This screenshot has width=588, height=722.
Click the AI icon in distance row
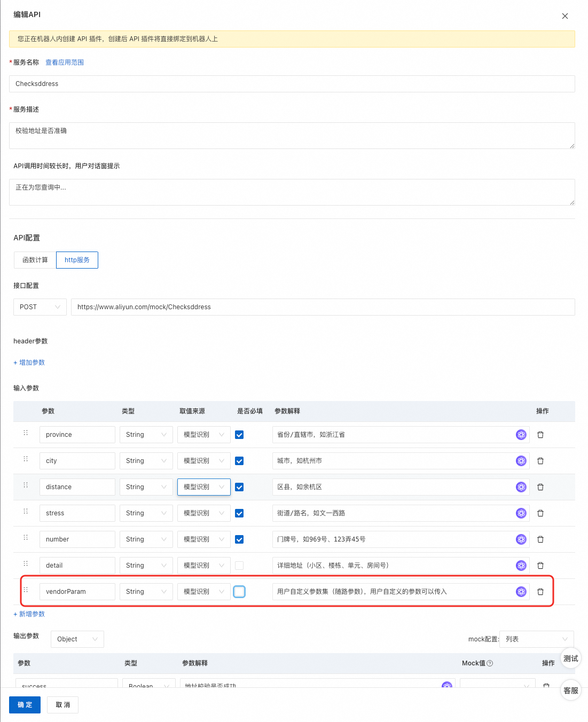click(x=521, y=487)
